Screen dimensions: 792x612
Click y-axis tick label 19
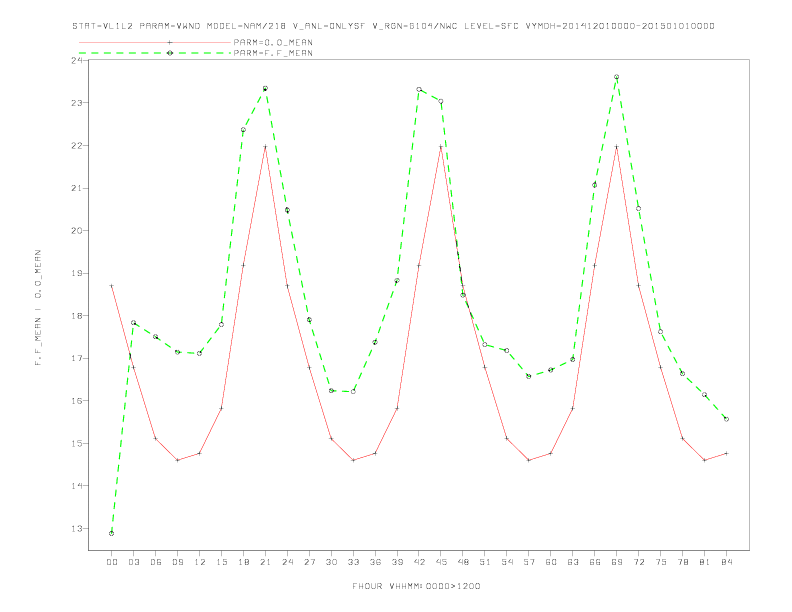pyautogui.click(x=77, y=273)
